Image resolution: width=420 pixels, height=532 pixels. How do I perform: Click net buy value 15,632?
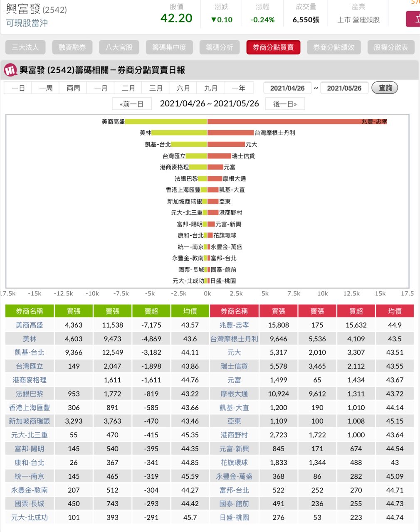point(356,325)
